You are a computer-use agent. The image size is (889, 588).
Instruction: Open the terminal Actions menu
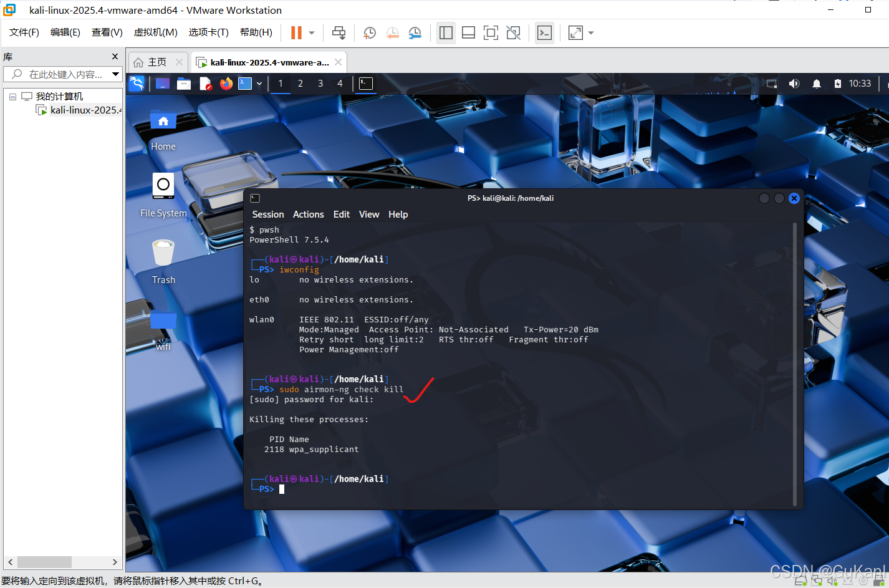(x=309, y=214)
